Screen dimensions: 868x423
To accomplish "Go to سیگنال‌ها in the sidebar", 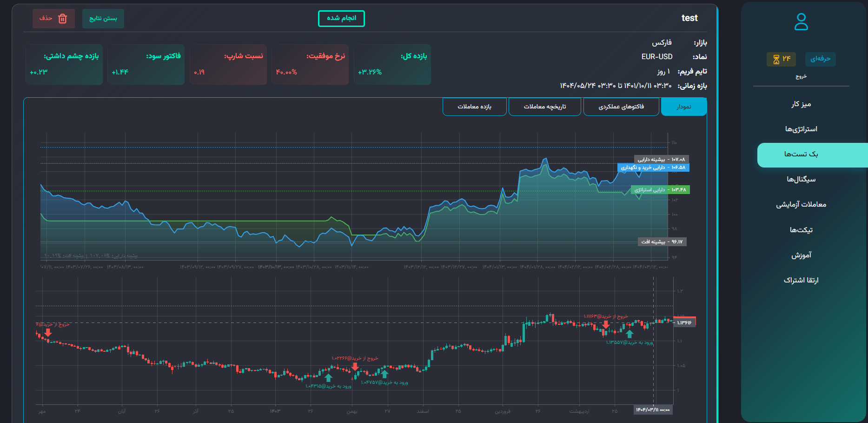I will tap(801, 179).
